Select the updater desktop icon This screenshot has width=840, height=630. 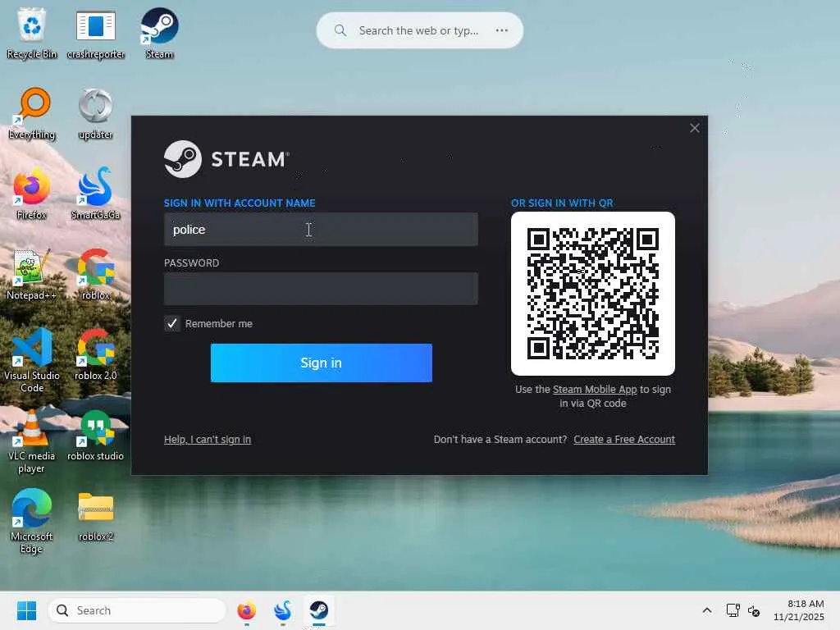click(96, 113)
